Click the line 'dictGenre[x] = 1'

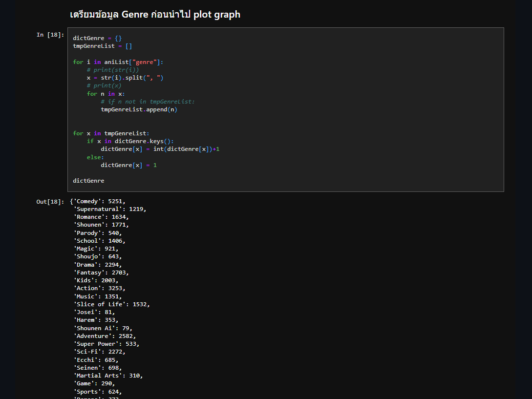tap(128, 165)
